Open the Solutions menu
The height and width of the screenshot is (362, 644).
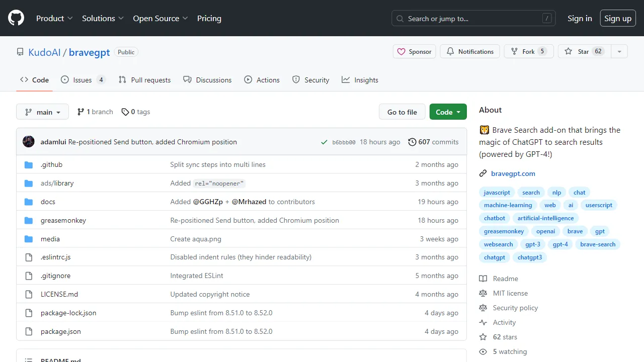[103, 18]
